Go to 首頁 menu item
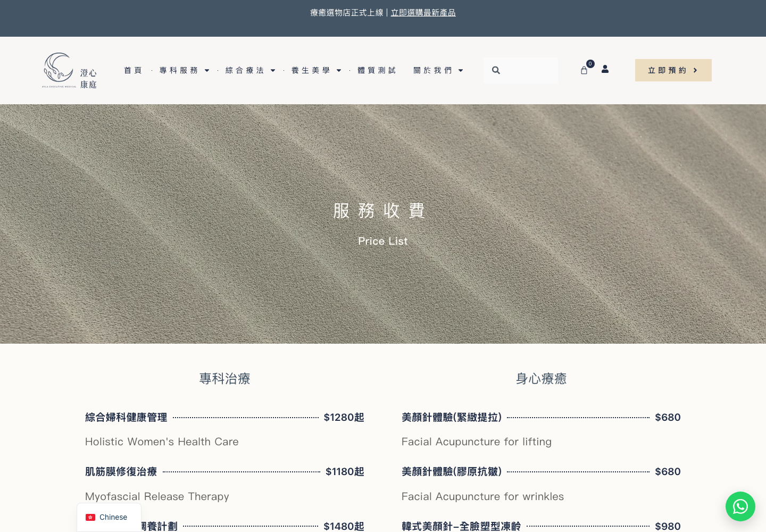The image size is (766, 532). tap(133, 70)
